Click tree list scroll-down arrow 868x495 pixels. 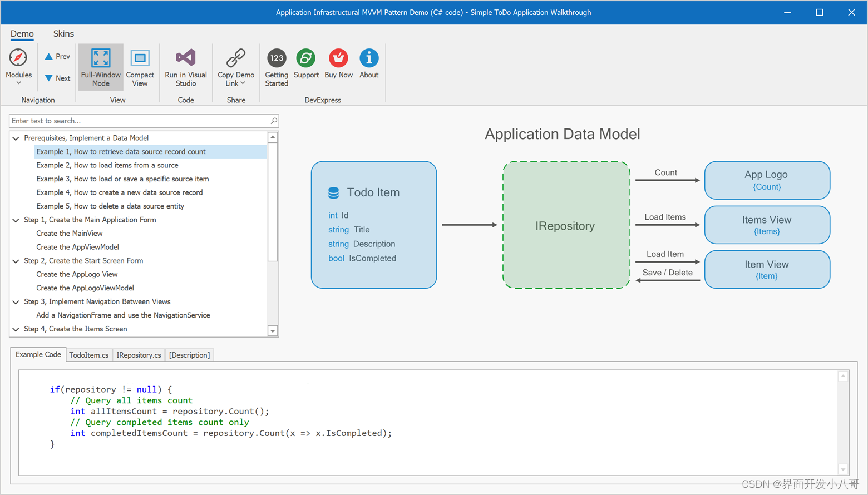273,331
